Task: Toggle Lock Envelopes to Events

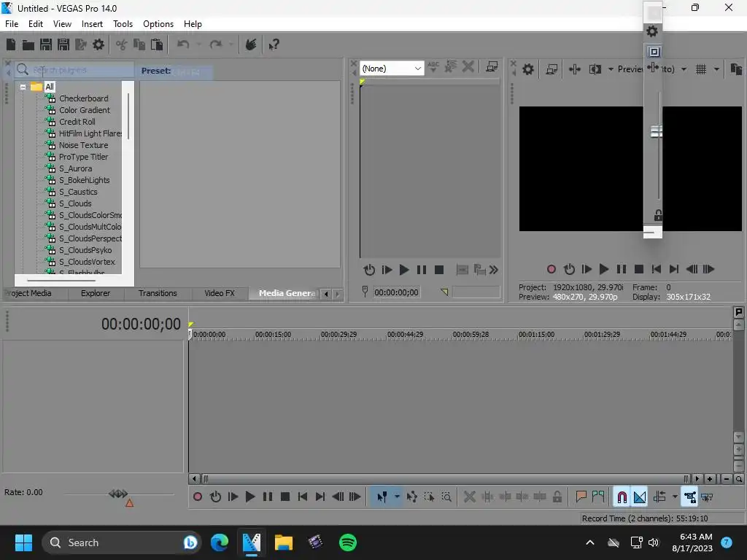Action: pyautogui.click(x=690, y=497)
